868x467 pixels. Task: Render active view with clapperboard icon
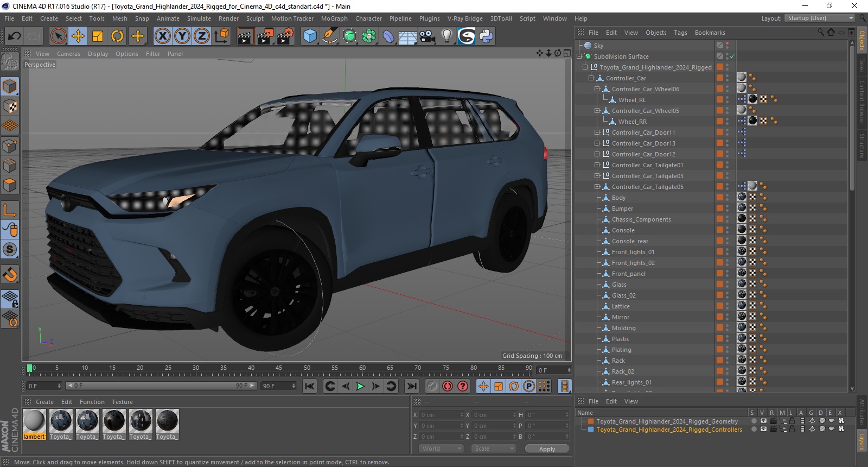point(245,36)
